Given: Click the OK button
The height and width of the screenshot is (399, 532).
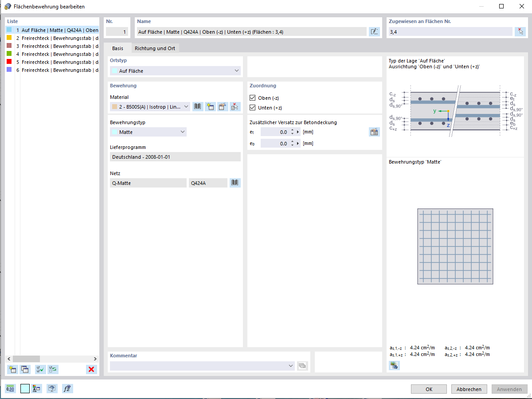Looking at the screenshot, I should coord(429,389).
